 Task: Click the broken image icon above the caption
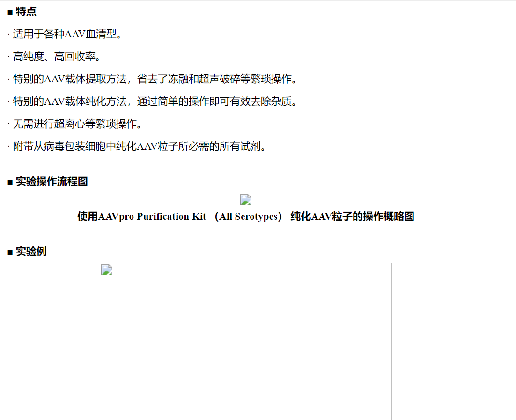click(x=246, y=200)
